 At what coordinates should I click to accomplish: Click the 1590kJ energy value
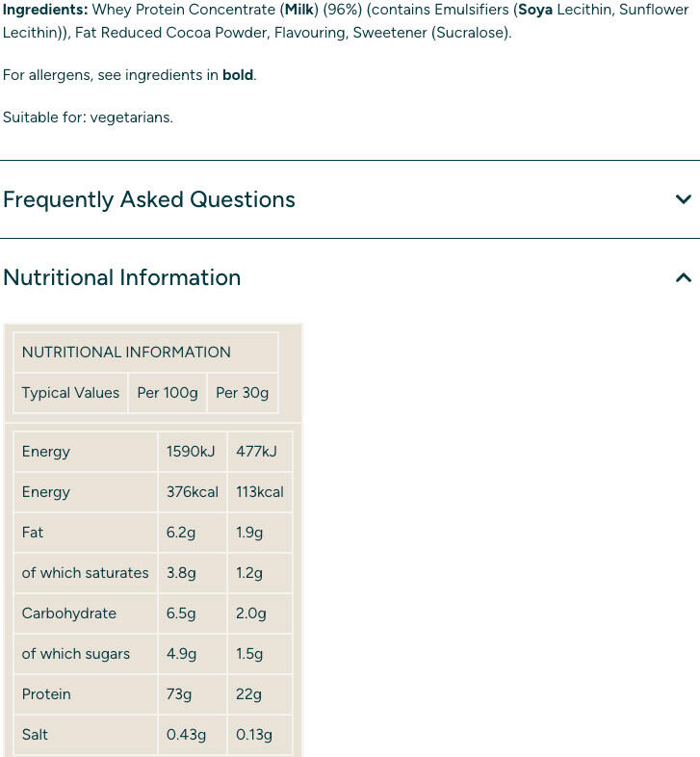191,452
